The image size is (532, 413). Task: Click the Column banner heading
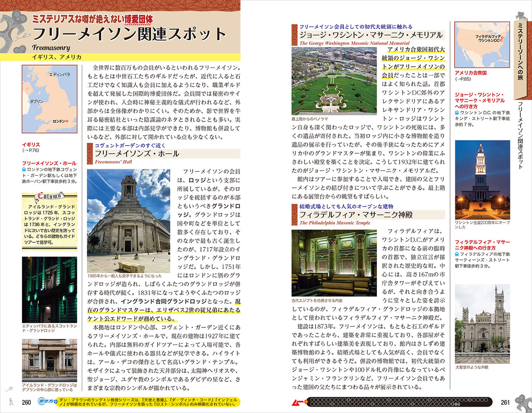pos(49,196)
